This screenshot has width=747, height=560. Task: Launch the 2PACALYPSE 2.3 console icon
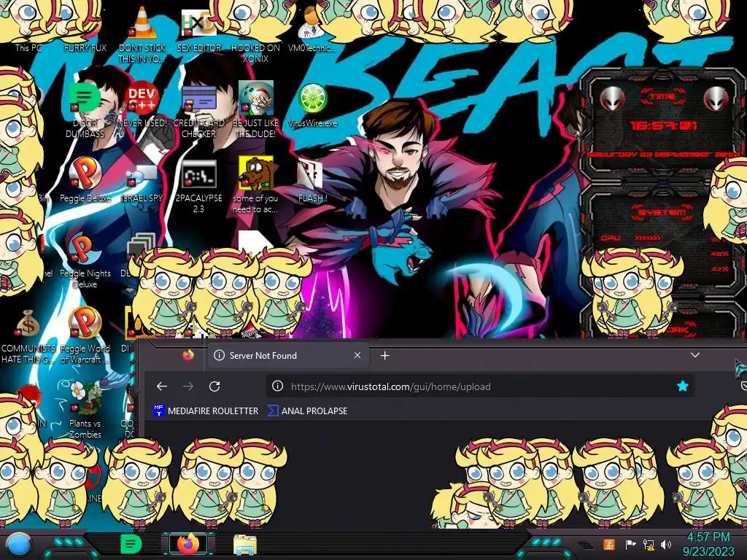[x=198, y=186]
